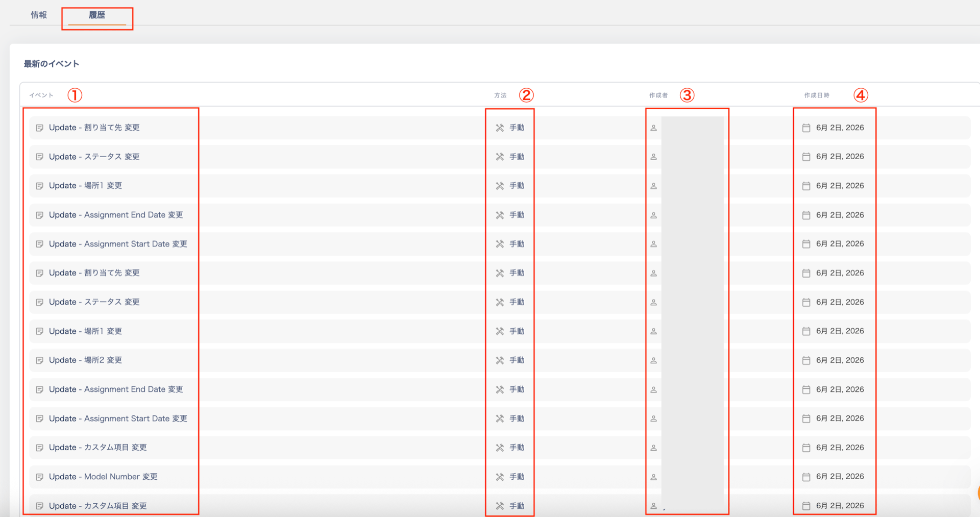Viewport: 980px width, 517px height.
Task: Click date 6月 2日, 2026 in 場所2 row
Action: (x=840, y=360)
